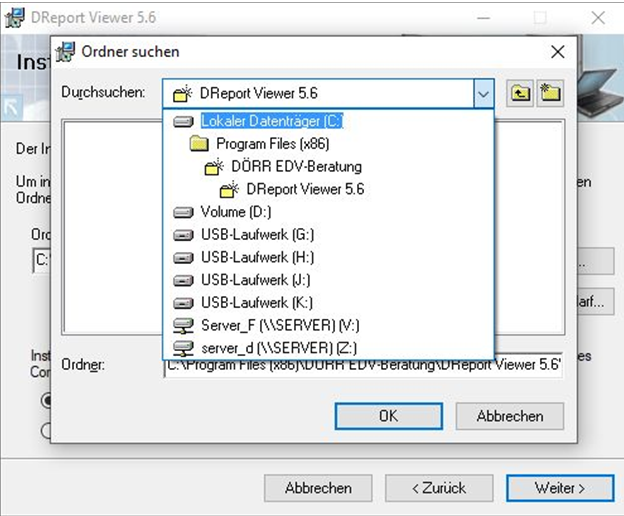This screenshot has height=516, width=624.
Task: Click the Ordner suchen title bar icon
Action: point(65,52)
